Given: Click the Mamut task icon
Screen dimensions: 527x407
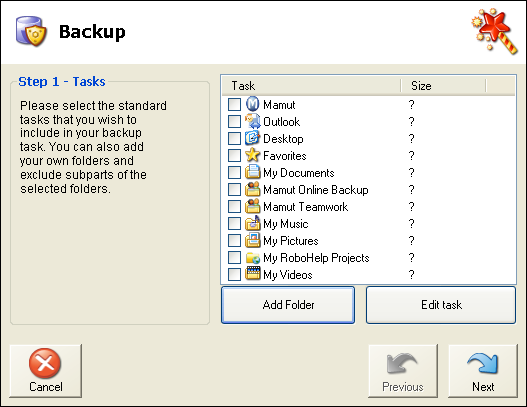Looking at the screenshot, I should point(252,104).
